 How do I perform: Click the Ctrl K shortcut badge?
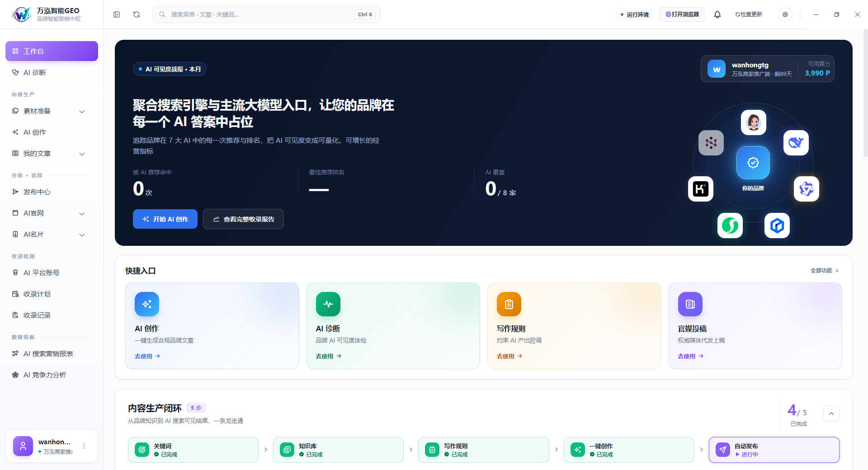[x=365, y=14]
